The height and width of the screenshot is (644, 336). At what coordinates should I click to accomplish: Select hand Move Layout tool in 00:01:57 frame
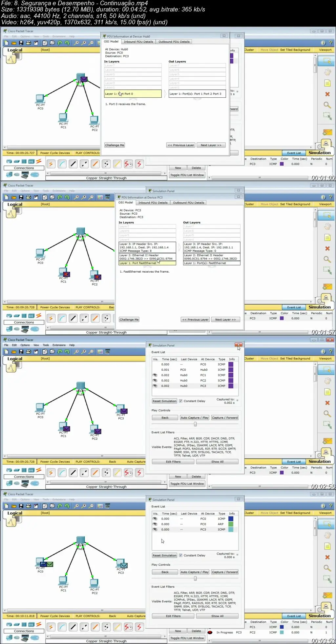(x=327, y=226)
